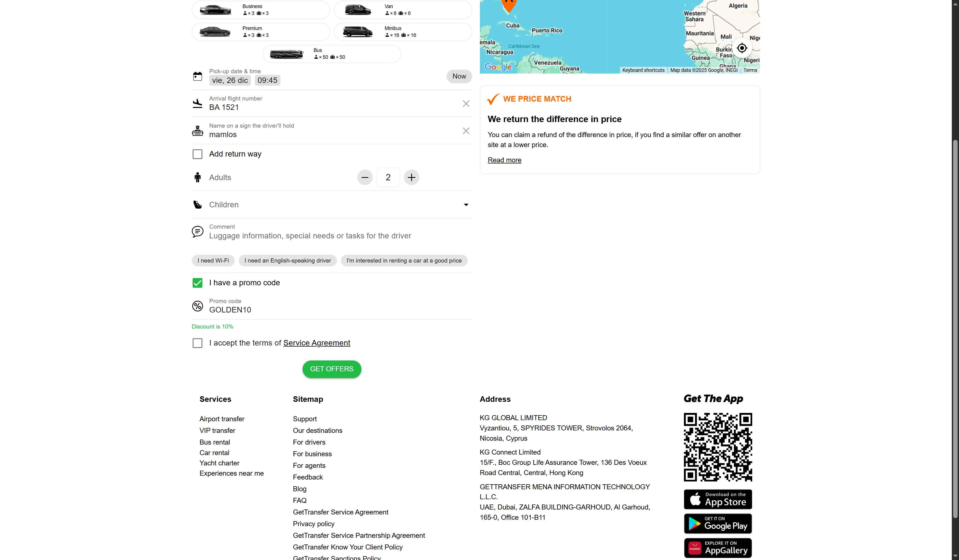959x560 pixels.
Task: Increase adults count with plus button
Action: pos(411,177)
